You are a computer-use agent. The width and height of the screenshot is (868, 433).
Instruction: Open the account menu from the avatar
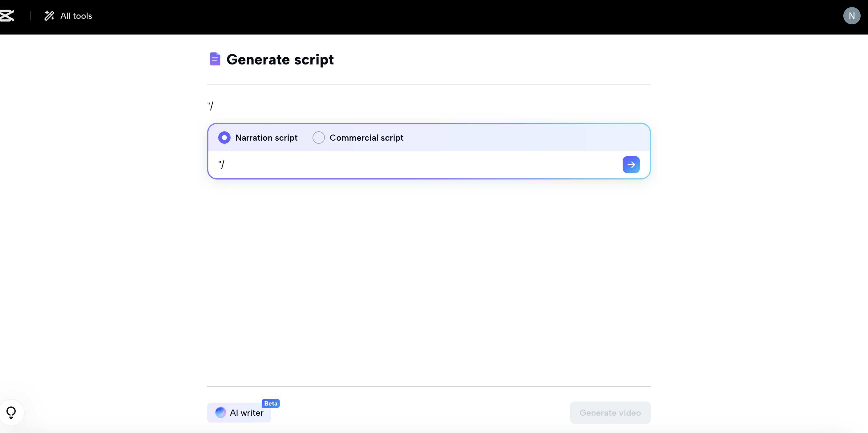(852, 15)
